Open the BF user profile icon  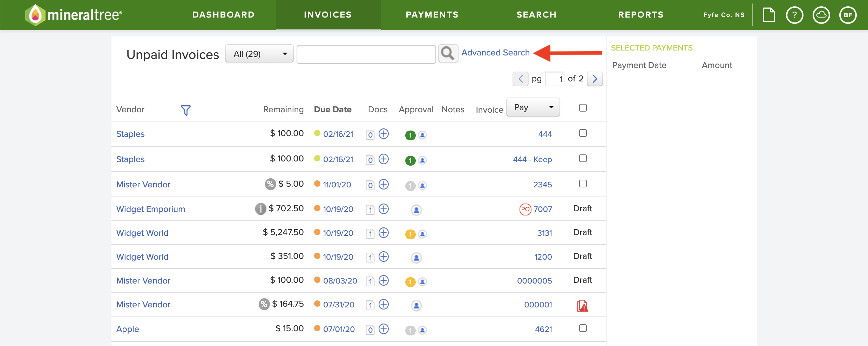848,15
